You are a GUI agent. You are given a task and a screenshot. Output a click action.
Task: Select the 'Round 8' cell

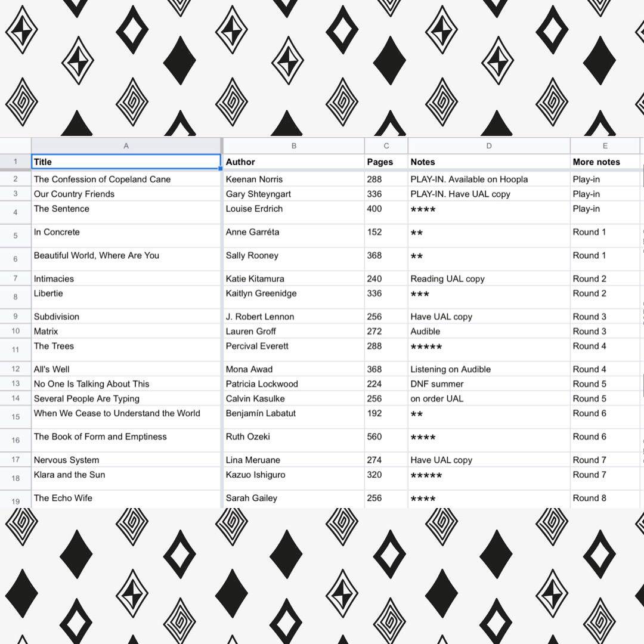coord(605,499)
